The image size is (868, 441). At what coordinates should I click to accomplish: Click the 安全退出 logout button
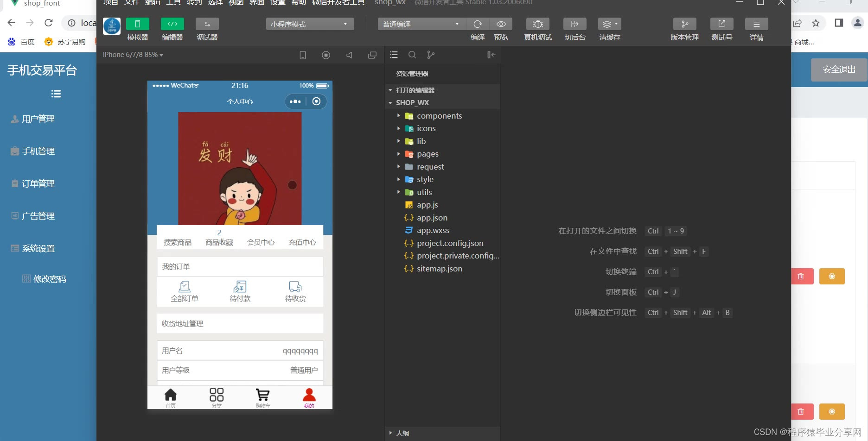(839, 70)
